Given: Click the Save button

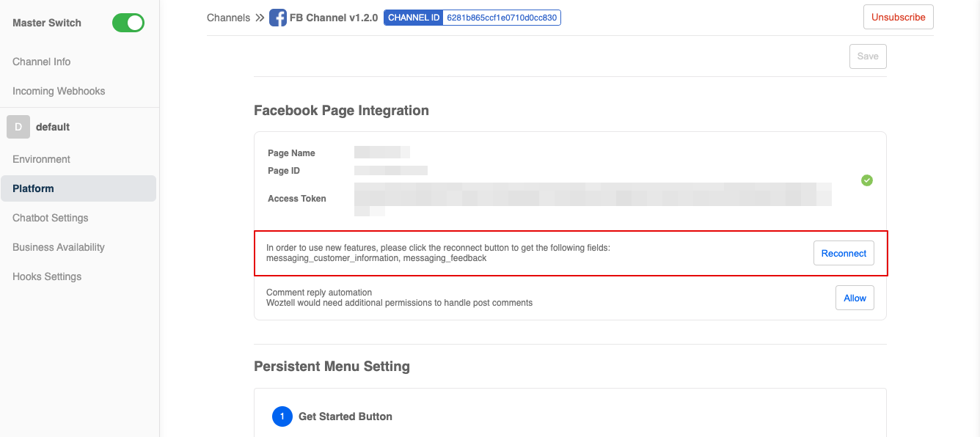Looking at the screenshot, I should point(868,56).
